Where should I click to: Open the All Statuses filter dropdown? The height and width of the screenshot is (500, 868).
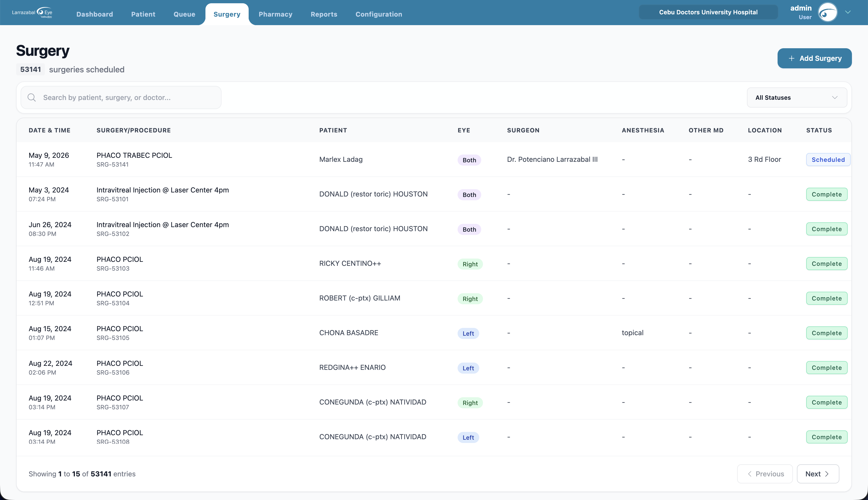(x=797, y=97)
